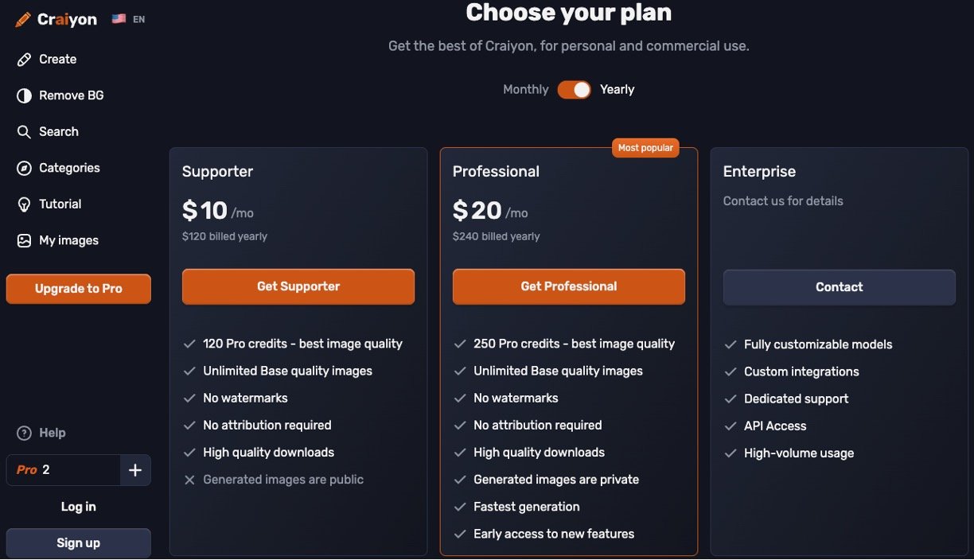Click the Log in link
Screen dimensions: 974x560
pyautogui.click(x=78, y=507)
